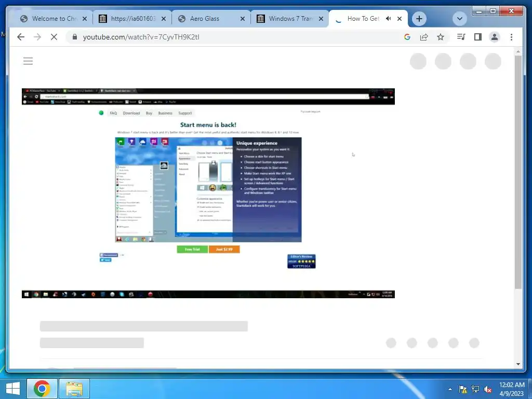Go back to the previous page in Chrome
Viewport: 532px width, 399px height.
tap(21, 37)
